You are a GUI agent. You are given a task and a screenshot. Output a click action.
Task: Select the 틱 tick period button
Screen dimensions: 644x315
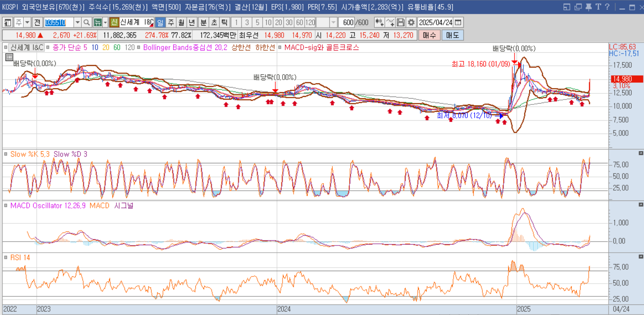coord(225,23)
